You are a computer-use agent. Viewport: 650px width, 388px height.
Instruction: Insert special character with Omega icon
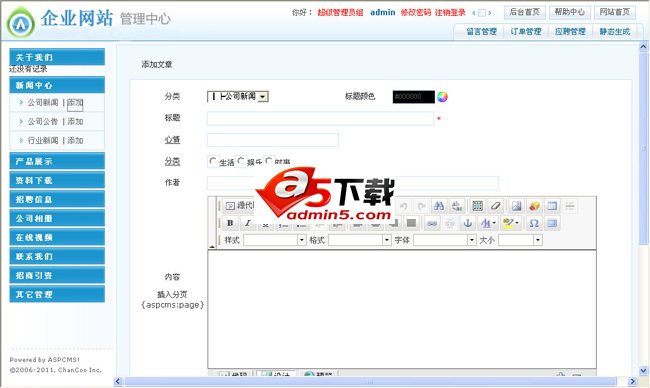click(534, 223)
